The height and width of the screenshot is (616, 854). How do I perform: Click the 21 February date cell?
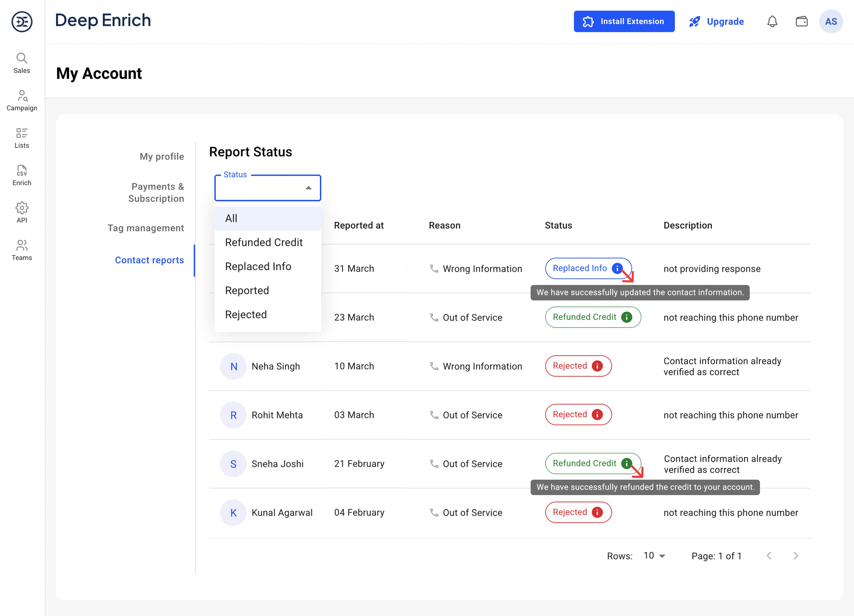point(360,464)
